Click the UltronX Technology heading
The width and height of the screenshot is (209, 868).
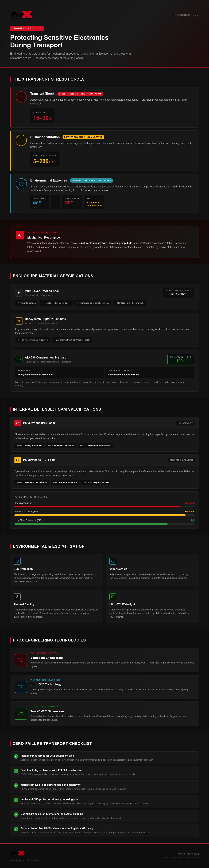coord(46,684)
